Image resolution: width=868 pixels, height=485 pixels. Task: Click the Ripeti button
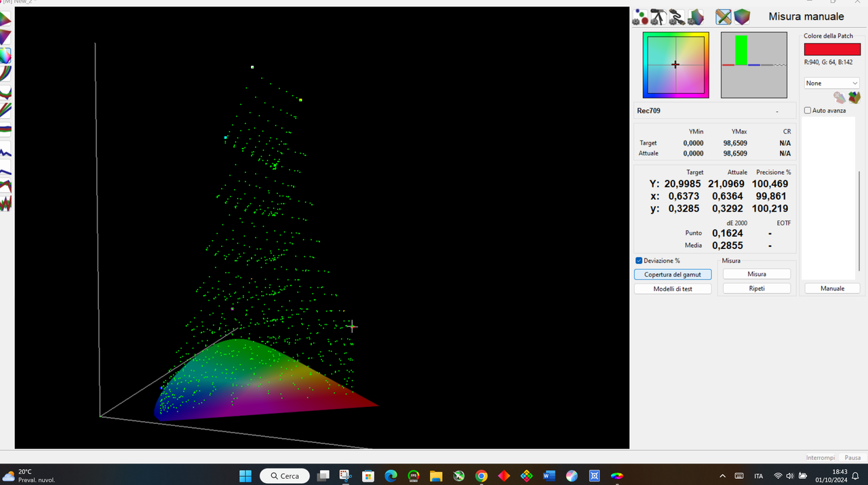757,288
